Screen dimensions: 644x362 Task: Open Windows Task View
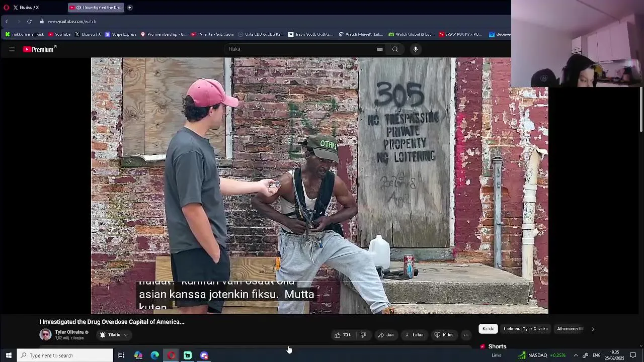pyautogui.click(x=121, y=355)
